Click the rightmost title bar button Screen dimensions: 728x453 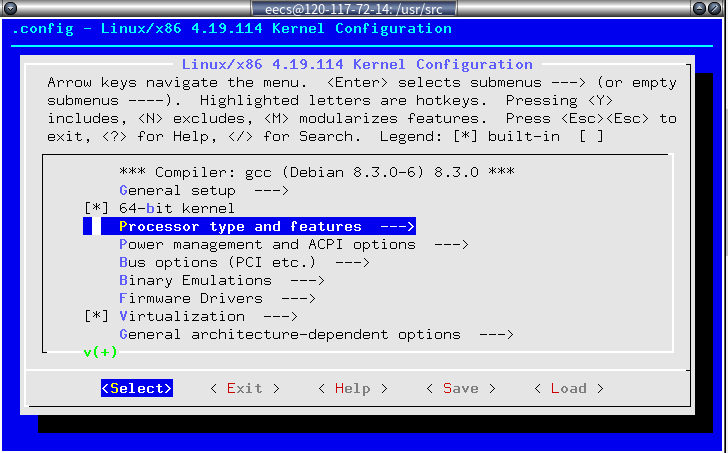pyautogui.click(x=718, y=8)
